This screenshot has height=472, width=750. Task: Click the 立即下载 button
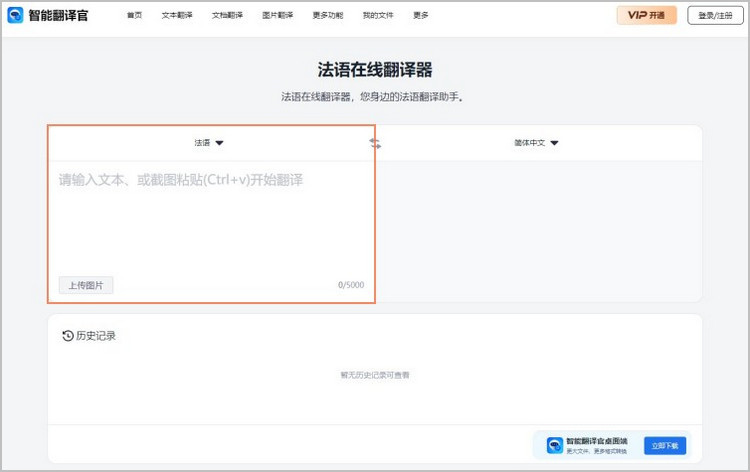(x=665, y=445)
